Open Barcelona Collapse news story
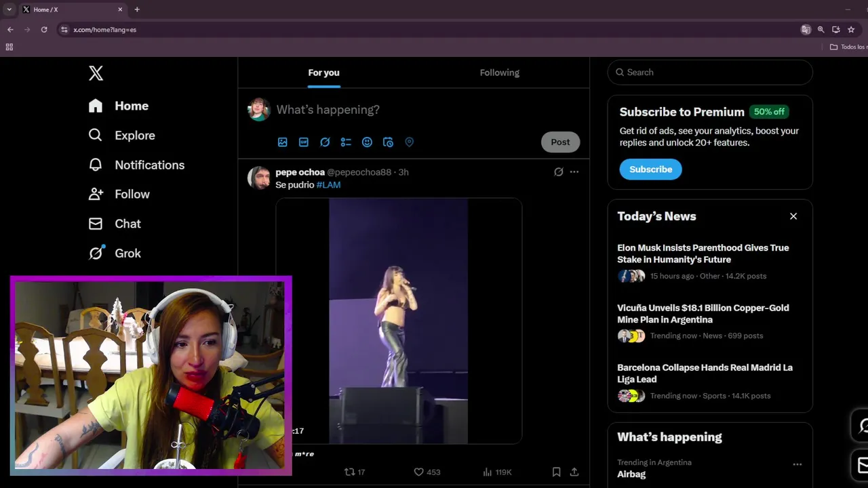 pyautogui.click(x=710, y=382)
